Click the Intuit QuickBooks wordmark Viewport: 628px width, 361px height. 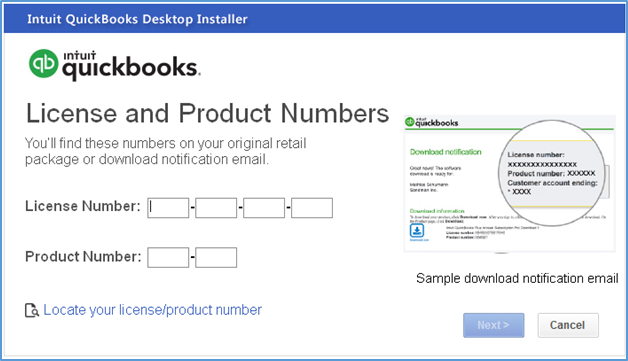coord(131,65)
